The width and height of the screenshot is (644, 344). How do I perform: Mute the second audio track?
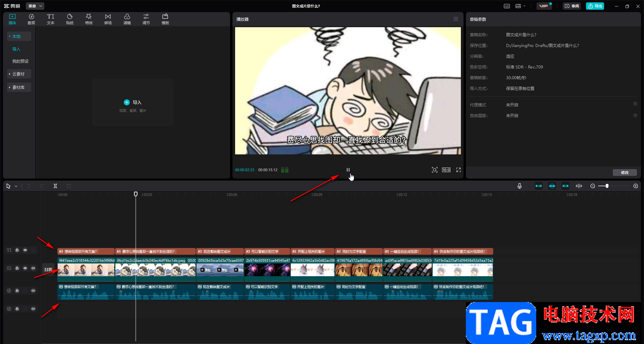pyautogui.click(x=33, y=309)
